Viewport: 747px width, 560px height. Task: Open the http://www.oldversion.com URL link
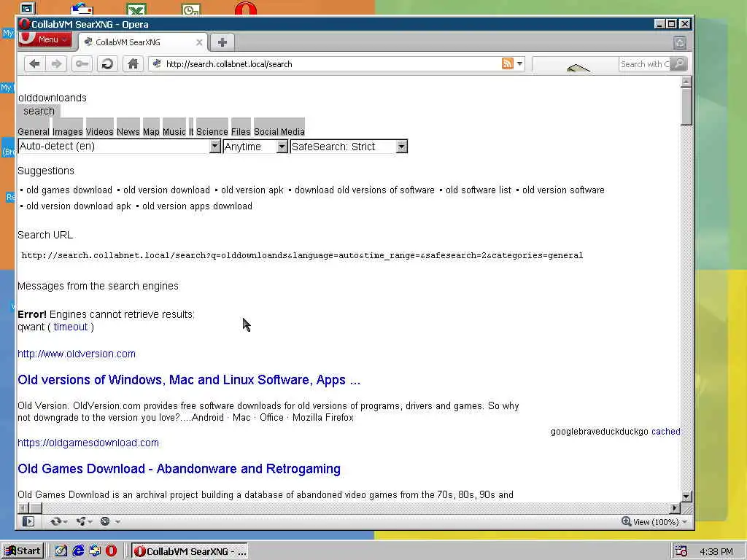coord(76,354)
